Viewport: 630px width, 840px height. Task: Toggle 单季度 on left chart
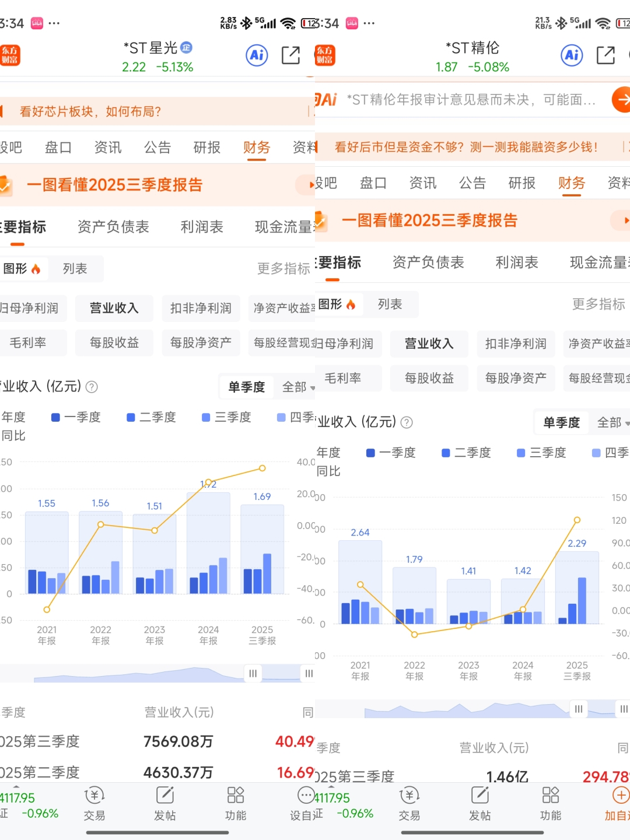(247, 387)
